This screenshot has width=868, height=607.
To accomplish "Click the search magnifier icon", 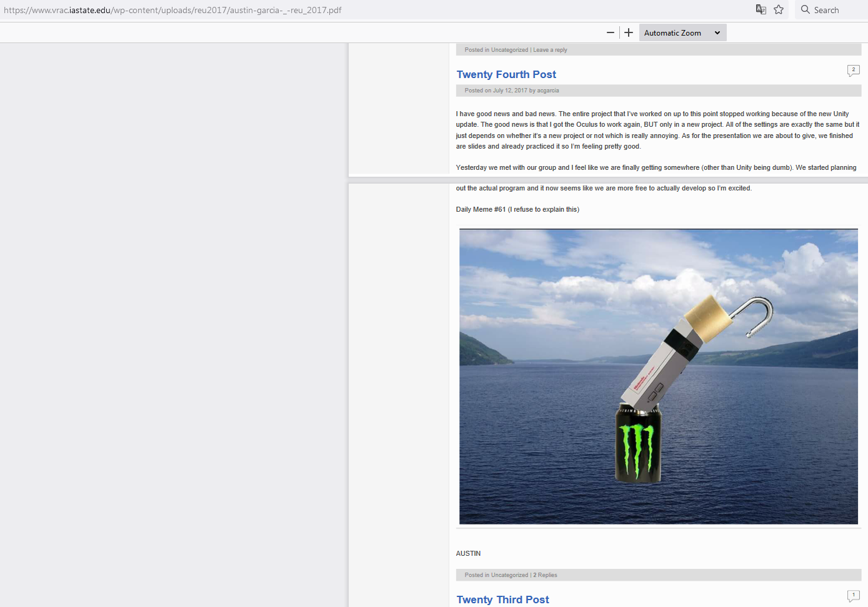I will (x=806, y=9).
